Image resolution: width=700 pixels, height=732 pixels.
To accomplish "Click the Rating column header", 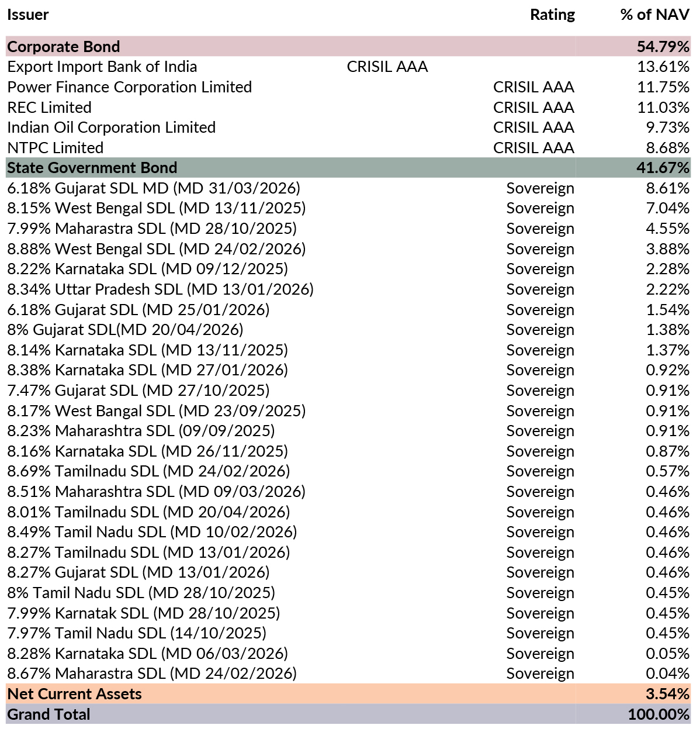I will point(552,15).
